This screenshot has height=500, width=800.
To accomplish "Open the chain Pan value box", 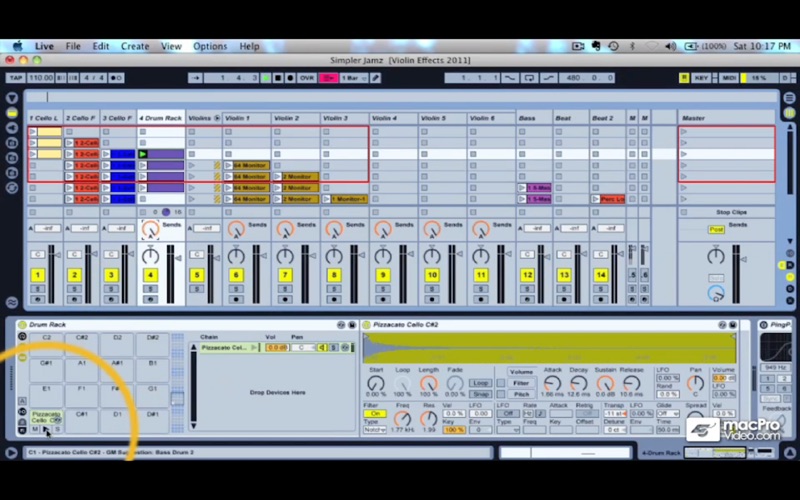I will pyautogui.click(x=298, y=347).
